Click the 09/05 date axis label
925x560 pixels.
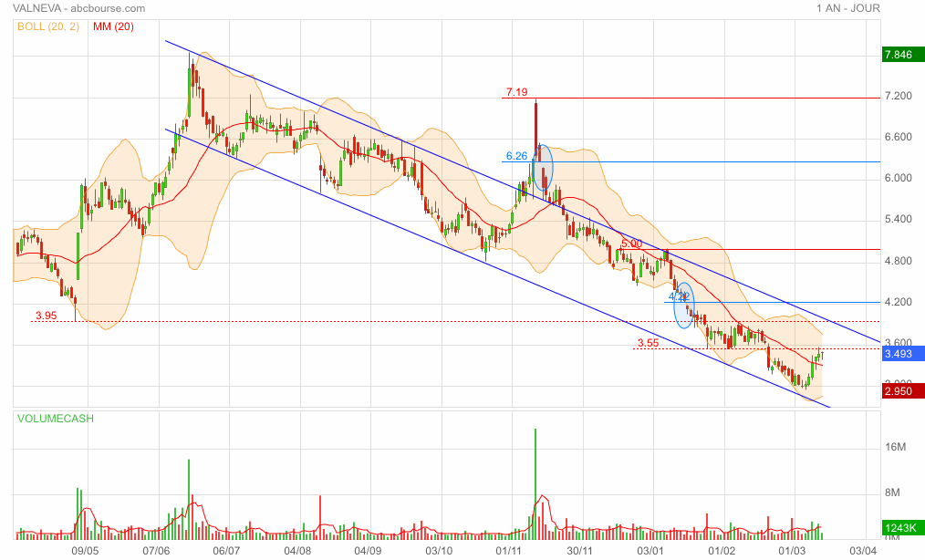coord(85,551)
